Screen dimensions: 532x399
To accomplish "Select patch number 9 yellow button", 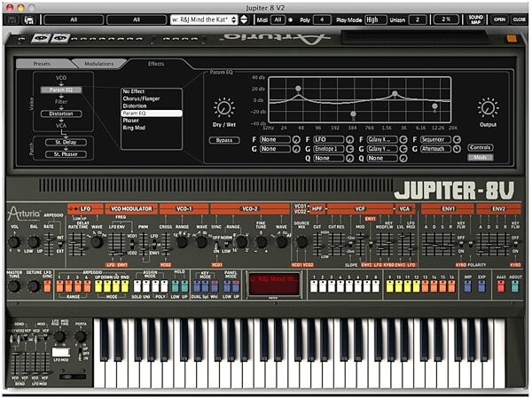I will pos(390,286).
